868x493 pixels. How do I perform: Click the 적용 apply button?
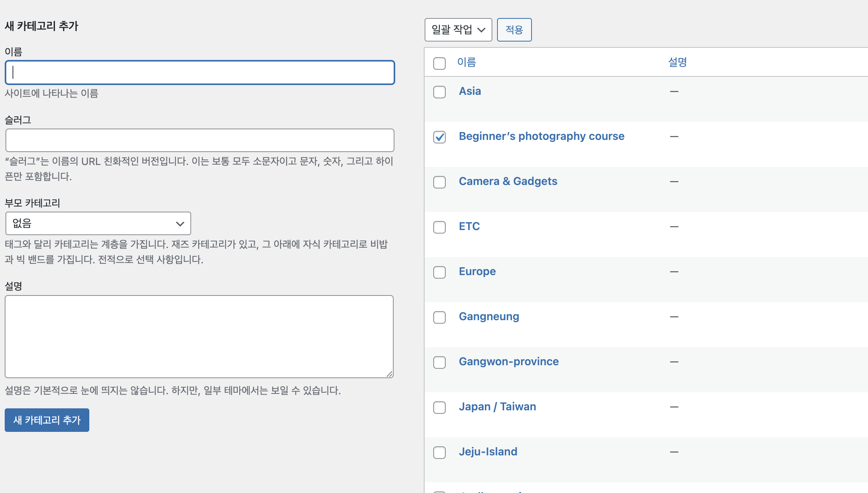coord(514,30)
